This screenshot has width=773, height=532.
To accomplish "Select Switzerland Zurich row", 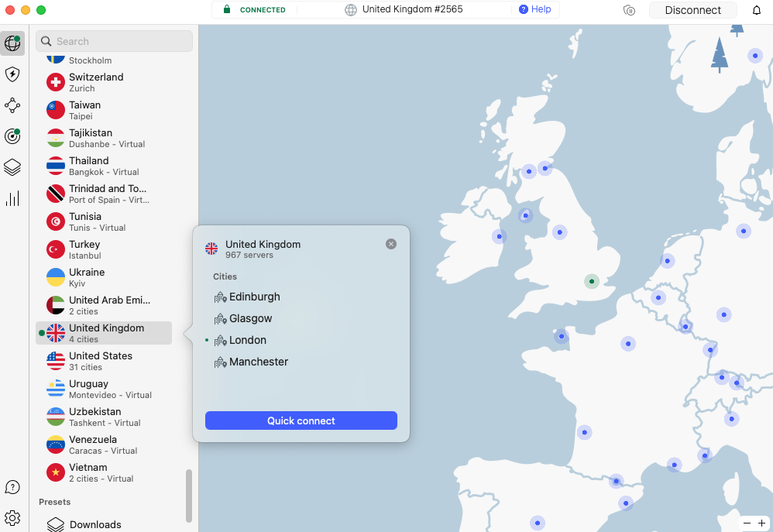I will 104,82.
